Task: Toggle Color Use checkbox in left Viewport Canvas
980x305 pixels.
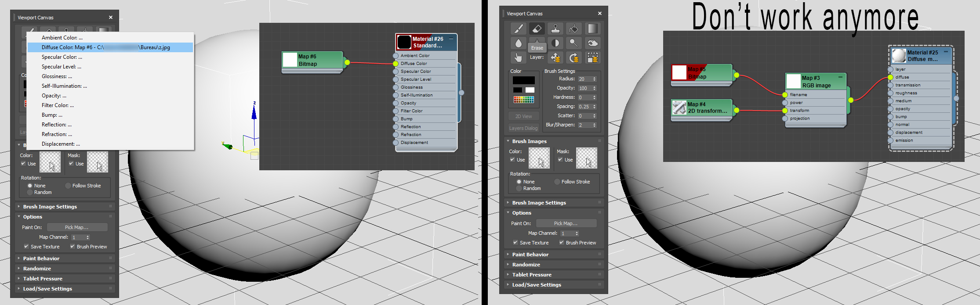Action: pyautogui.click(x=23, y=163)
